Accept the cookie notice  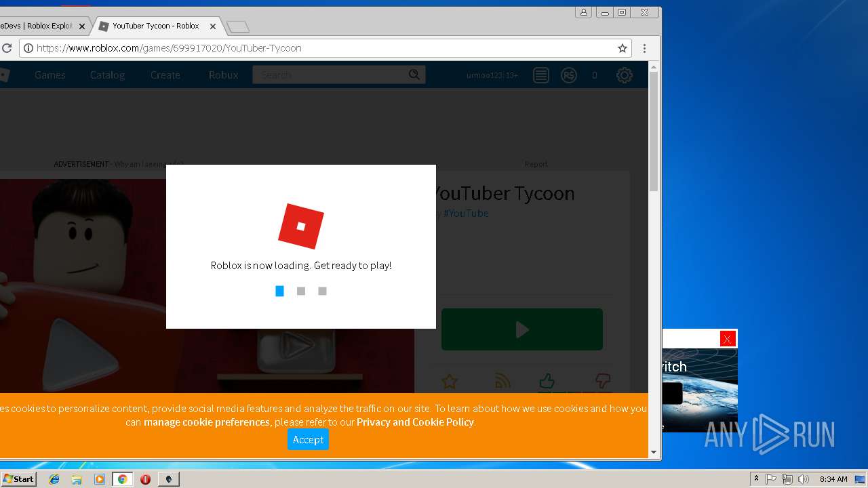pos(308,439)
